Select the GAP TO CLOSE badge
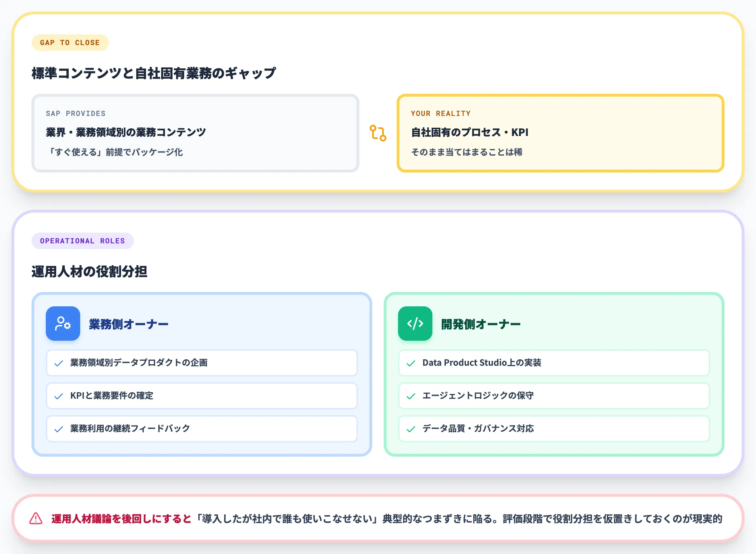Image resolution: width=756 pixels, height=554 pixels. [70, 43]
